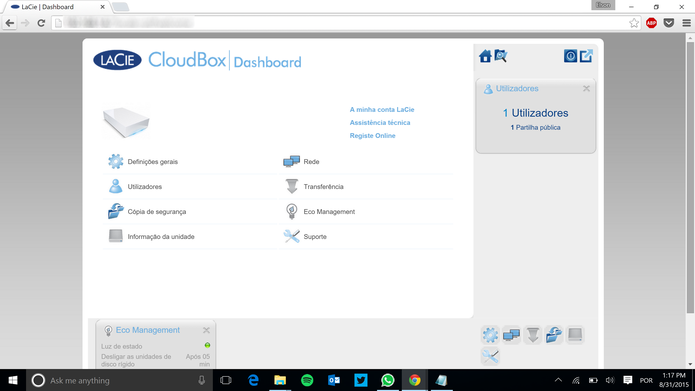695x391 pixels.
Task: Click the Chrome back arrow button
Action: [10, 23]
